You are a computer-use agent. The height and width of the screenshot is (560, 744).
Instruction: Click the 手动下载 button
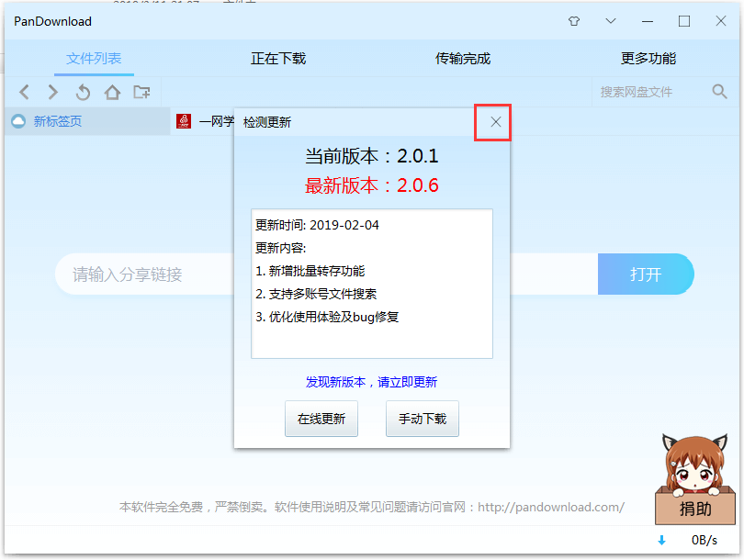tap(423, 419)
